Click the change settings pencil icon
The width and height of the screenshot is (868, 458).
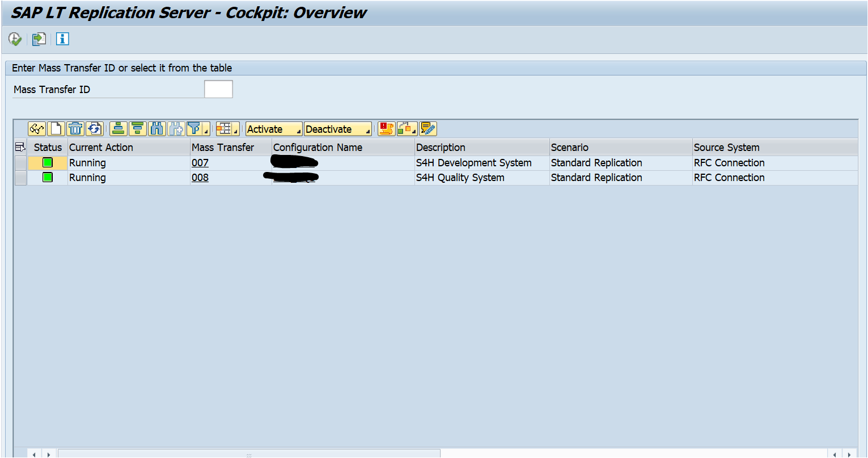(428, 128)
